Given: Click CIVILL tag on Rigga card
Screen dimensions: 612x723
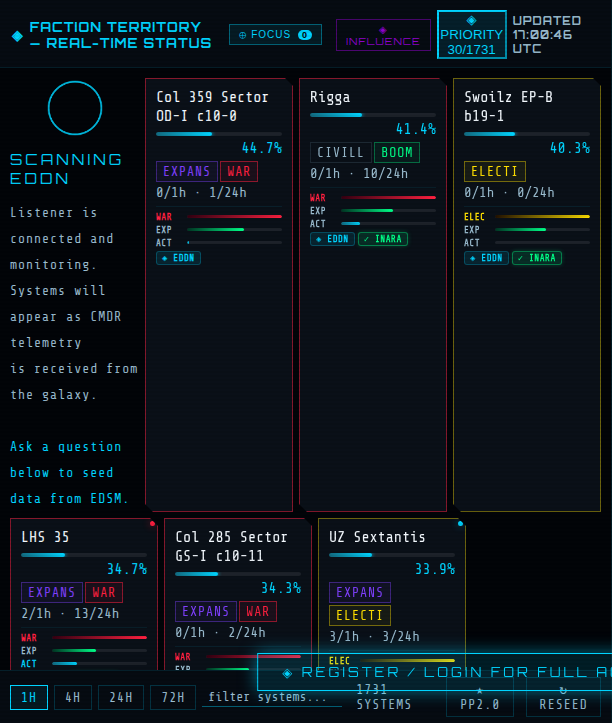Looking at the screenshot, I should click(340, 153).
